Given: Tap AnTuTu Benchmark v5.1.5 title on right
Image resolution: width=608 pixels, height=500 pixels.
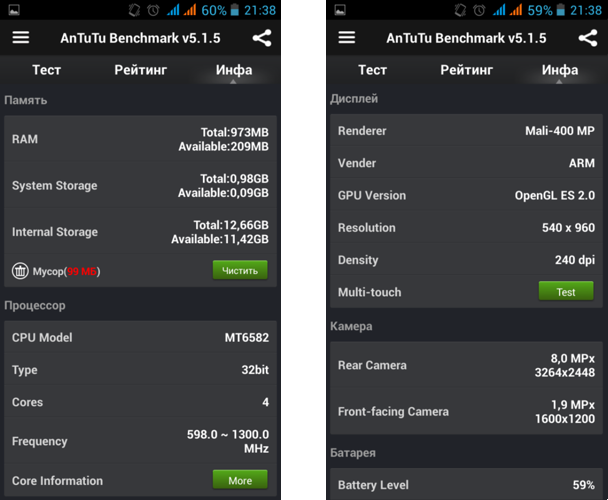Looking at the screenshot, I should point(466,38).
